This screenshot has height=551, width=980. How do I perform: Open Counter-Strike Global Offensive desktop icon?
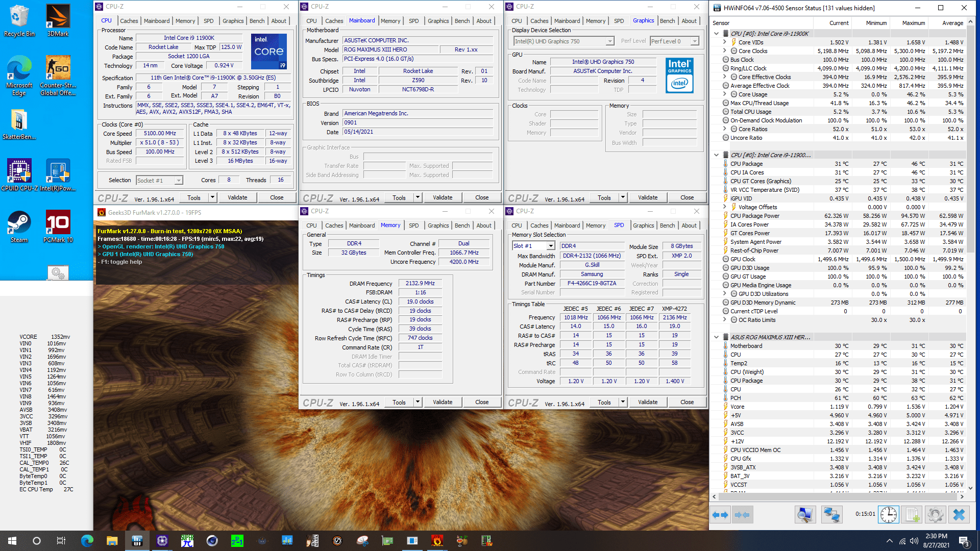point(58,76)
